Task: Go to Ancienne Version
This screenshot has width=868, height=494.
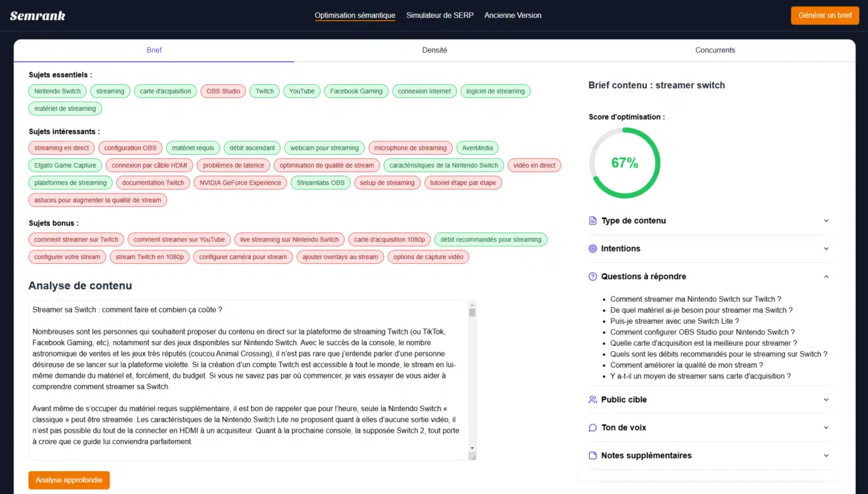Action: [x=513, y=15]
